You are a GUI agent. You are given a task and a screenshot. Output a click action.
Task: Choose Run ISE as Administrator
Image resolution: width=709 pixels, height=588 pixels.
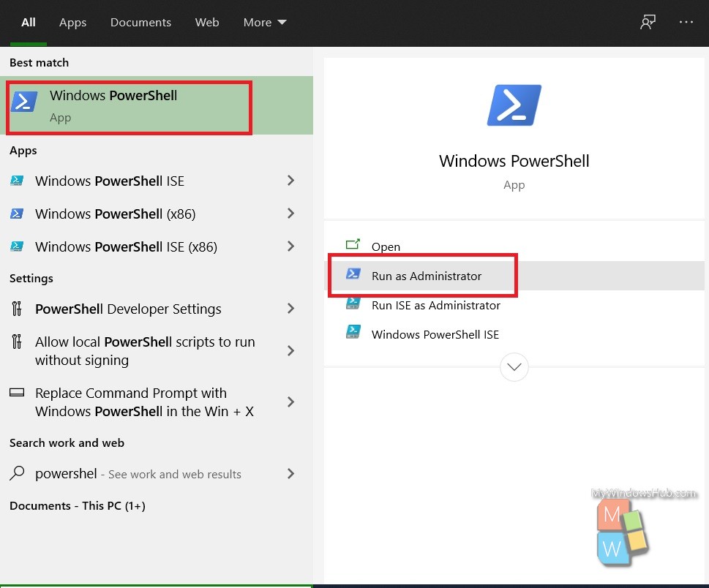click(514, 305)
